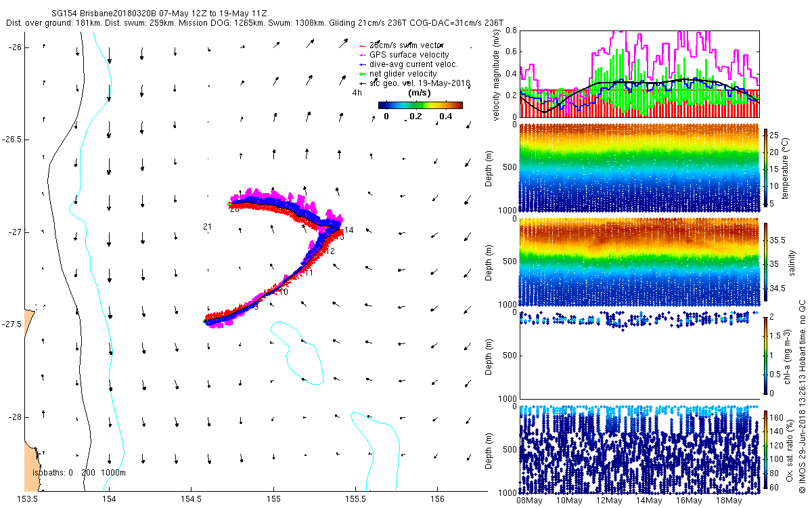Click the 'isobaths: 0 200 1000m' note
812x508 pixels.
[79, 473]
